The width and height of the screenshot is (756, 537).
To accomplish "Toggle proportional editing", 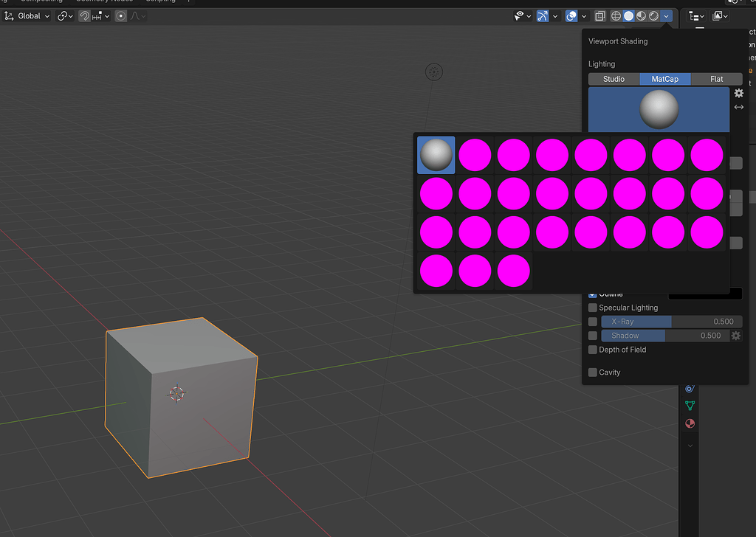I will [x=120, y=16].
